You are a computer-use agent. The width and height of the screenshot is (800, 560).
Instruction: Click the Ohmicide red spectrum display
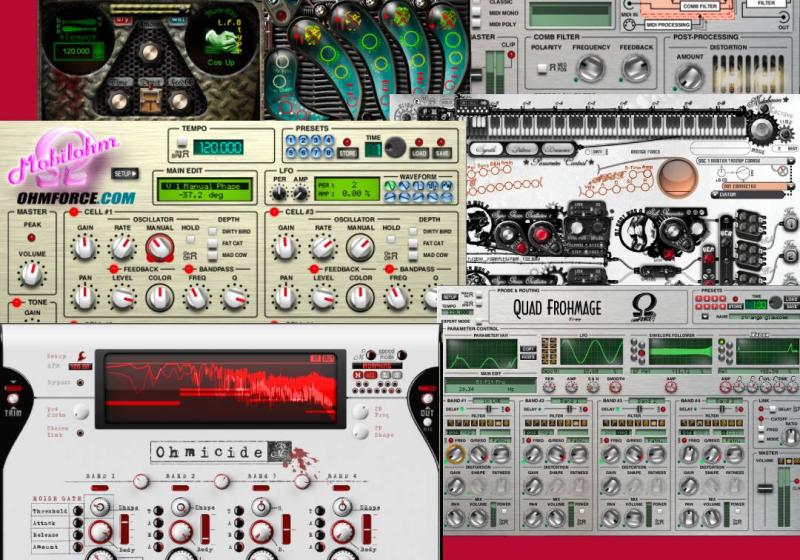220,388
